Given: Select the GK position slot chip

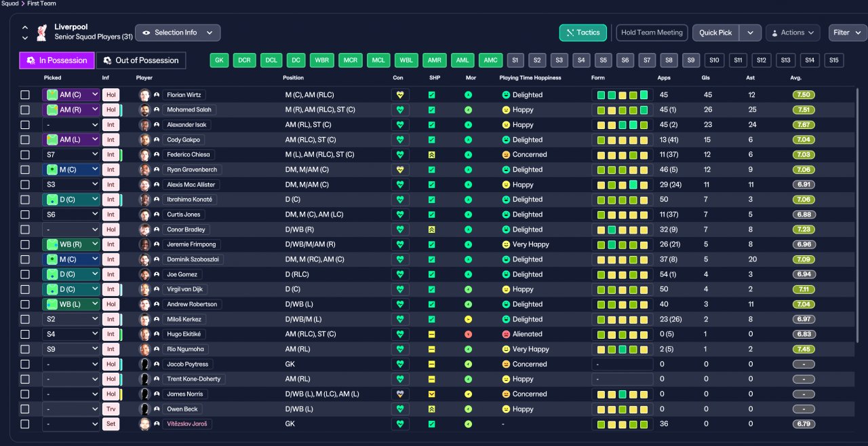Looking at the screenshot, I should click(x=219, y=60).
